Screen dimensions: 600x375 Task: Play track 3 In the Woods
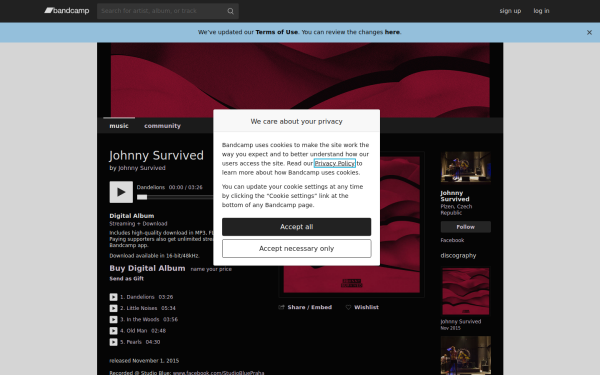pyautogui.click(x=113, y=320)
